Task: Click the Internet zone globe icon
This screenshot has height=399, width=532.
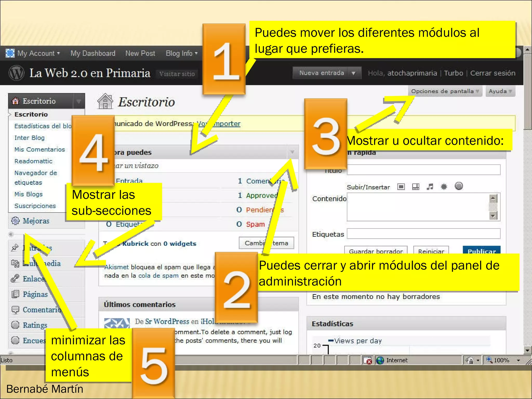Action: pos(380,360)
